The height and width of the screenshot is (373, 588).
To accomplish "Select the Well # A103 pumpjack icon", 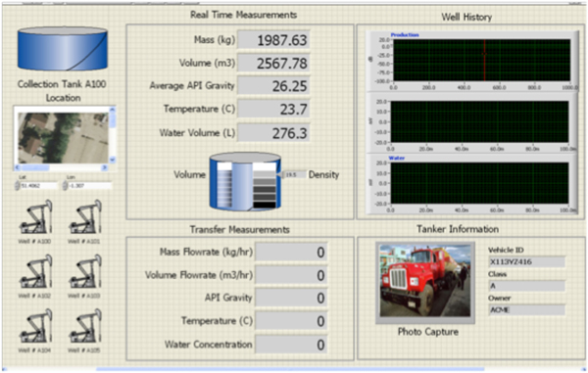I will [x=85, y=272].
